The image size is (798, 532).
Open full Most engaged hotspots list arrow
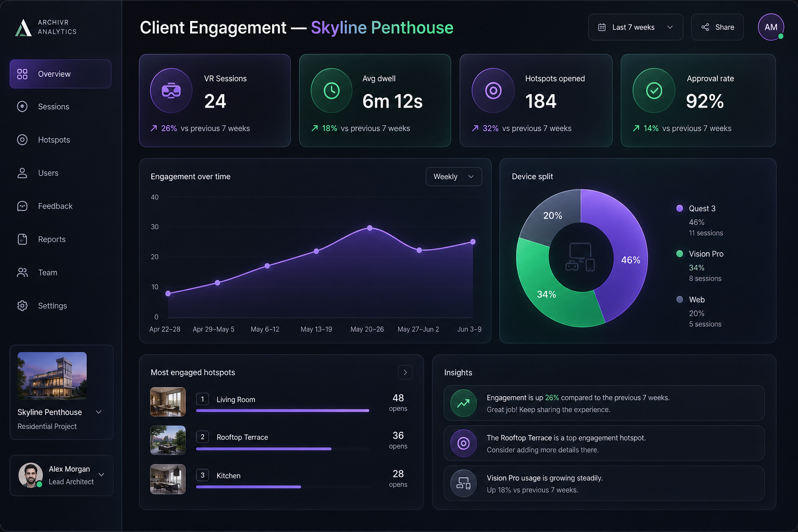405,373
